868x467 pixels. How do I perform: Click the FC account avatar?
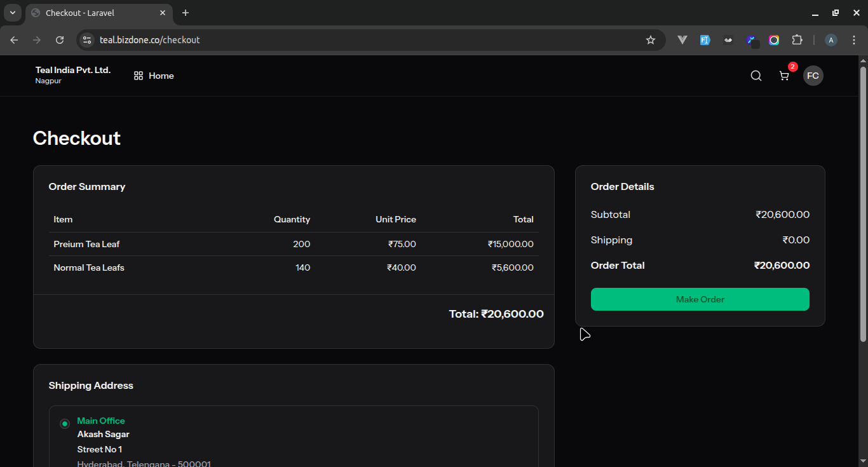[813, 76]
